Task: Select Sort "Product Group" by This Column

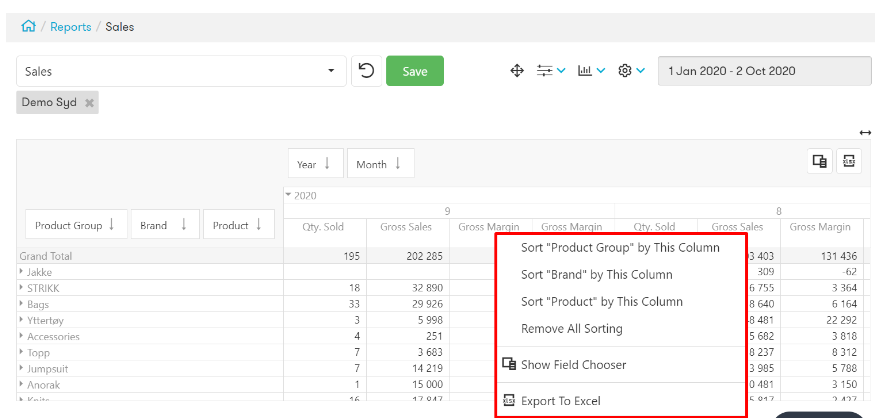Action: coord(621,248)
